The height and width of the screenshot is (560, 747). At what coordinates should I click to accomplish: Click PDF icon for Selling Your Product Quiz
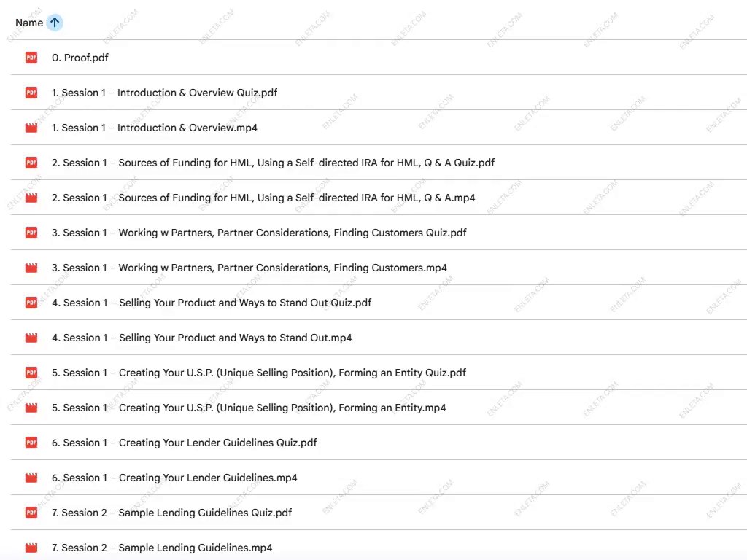pos(31,303)
